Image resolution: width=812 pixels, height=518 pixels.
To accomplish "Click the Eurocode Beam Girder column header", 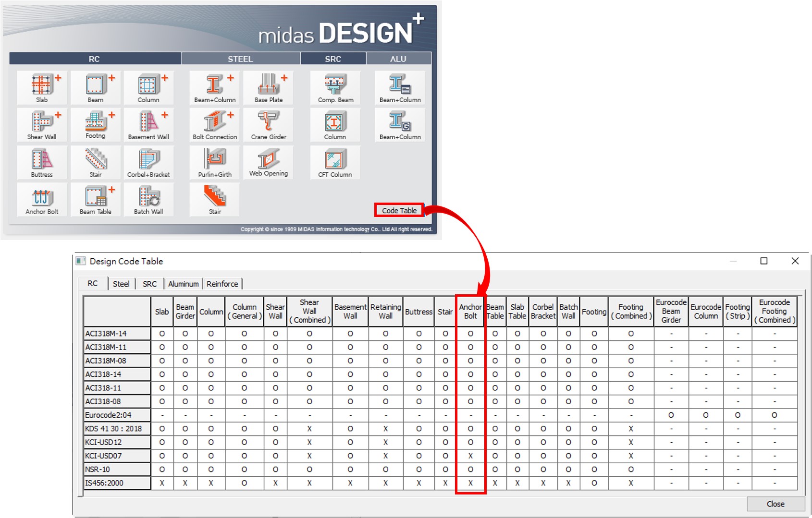I will pyautogui.click(x=671, y=311).
